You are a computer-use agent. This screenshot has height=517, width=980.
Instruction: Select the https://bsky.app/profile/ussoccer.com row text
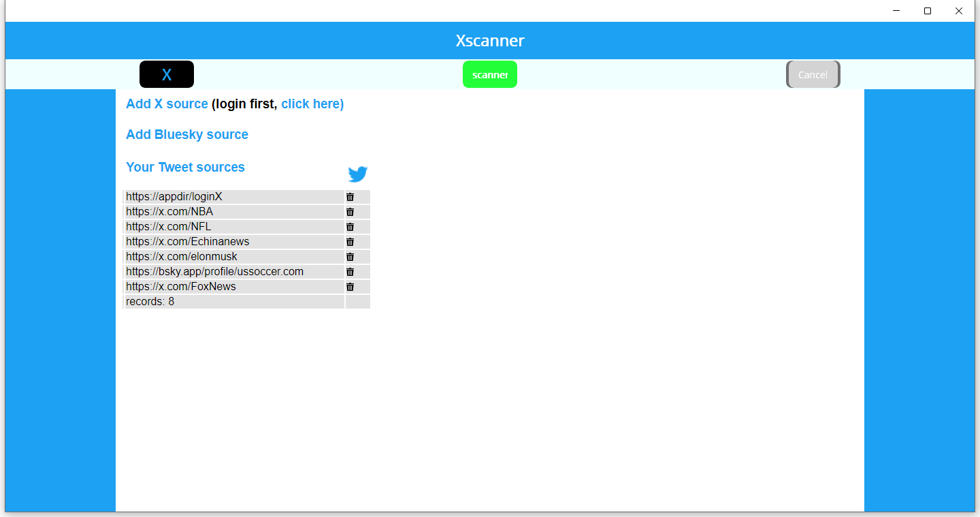click(215, 272)
